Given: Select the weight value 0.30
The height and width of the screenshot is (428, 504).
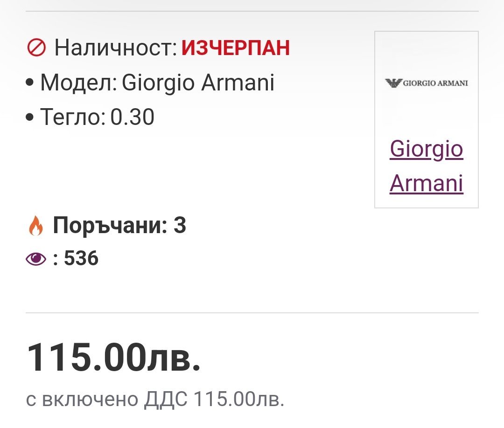Looking at the screenshot, I should (132, 117).
